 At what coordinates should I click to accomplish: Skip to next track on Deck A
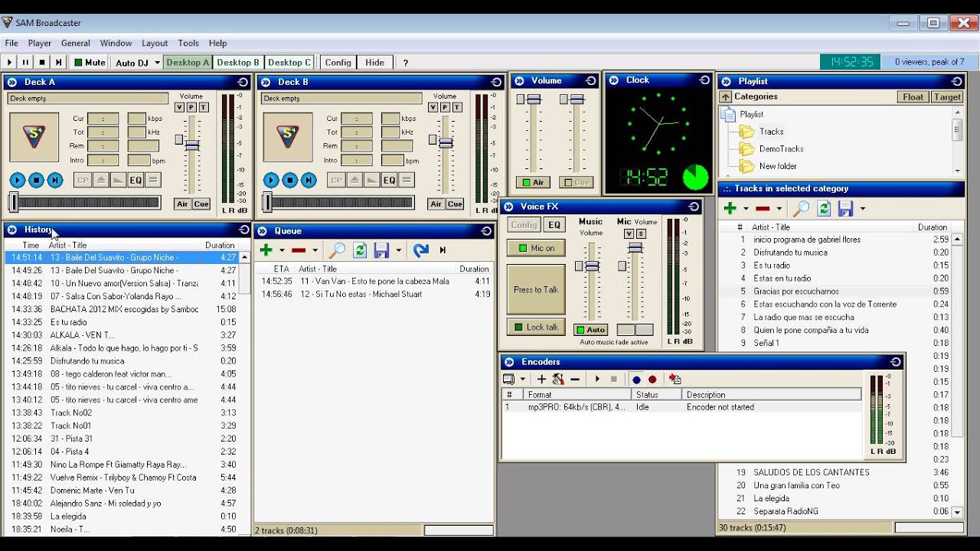click(x=54, y=181)
